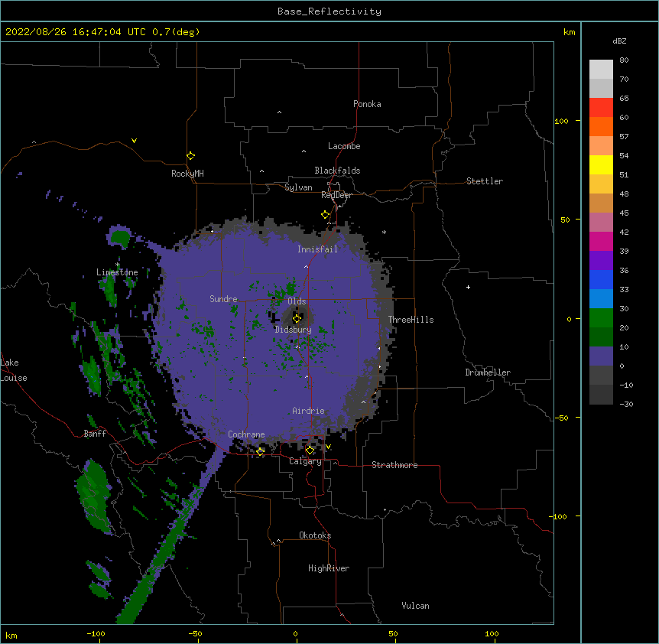Click the yellow radar site marker near Didsbury
659x644 pixels.
(297, 318)
